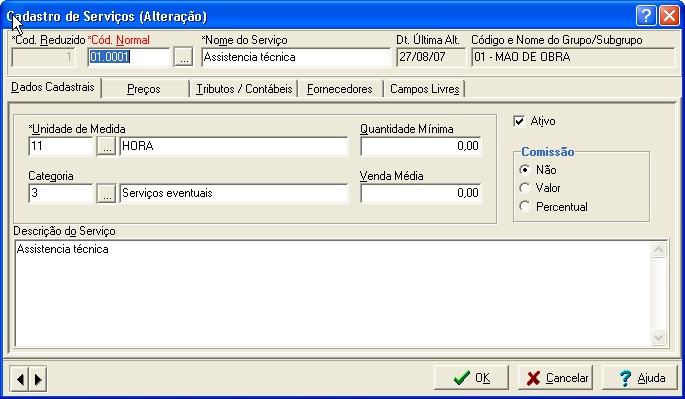Click the Código e Nome do Grupo/Subgrupo label
This screenshot has width=685, height=399.
(x=557, y=40)
